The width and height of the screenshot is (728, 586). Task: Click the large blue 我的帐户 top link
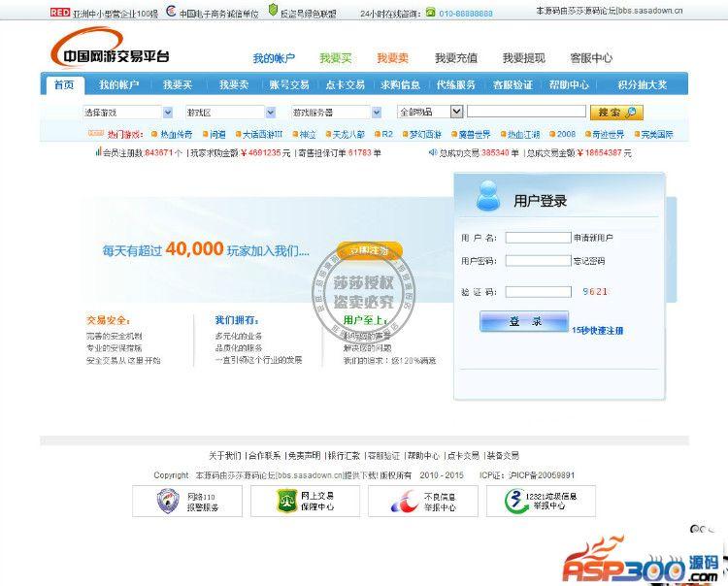pos(274,58)
